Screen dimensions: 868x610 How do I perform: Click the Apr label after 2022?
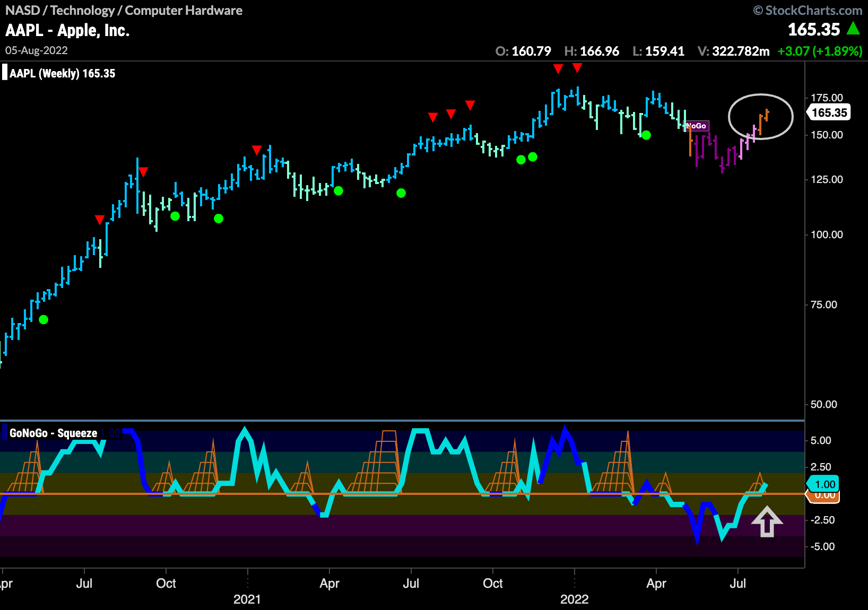click(656, 583)
